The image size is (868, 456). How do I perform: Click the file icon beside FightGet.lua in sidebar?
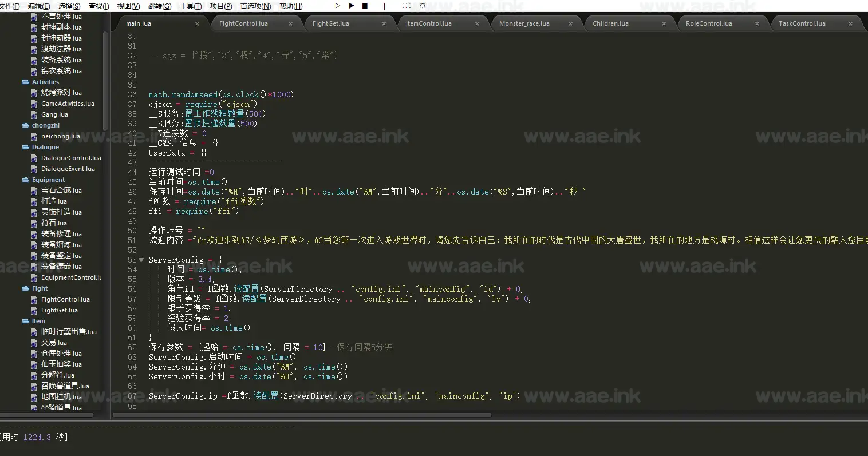(35, 310)
